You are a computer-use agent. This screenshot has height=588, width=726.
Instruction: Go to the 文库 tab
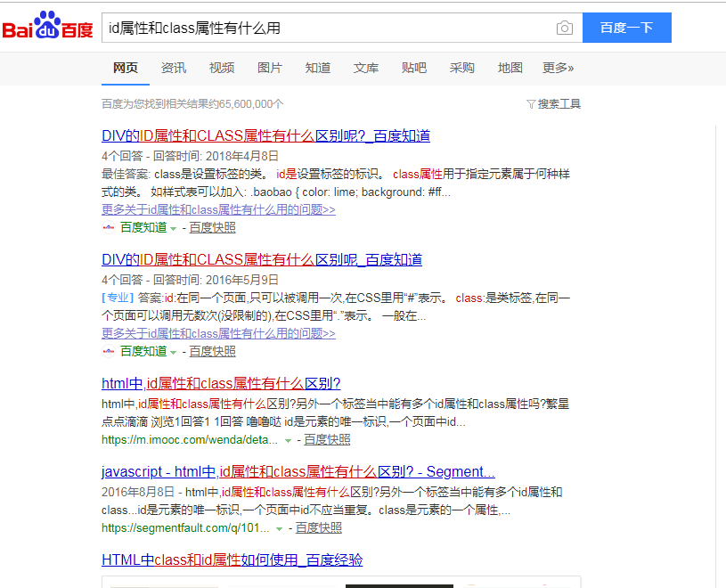pos(366,68)
